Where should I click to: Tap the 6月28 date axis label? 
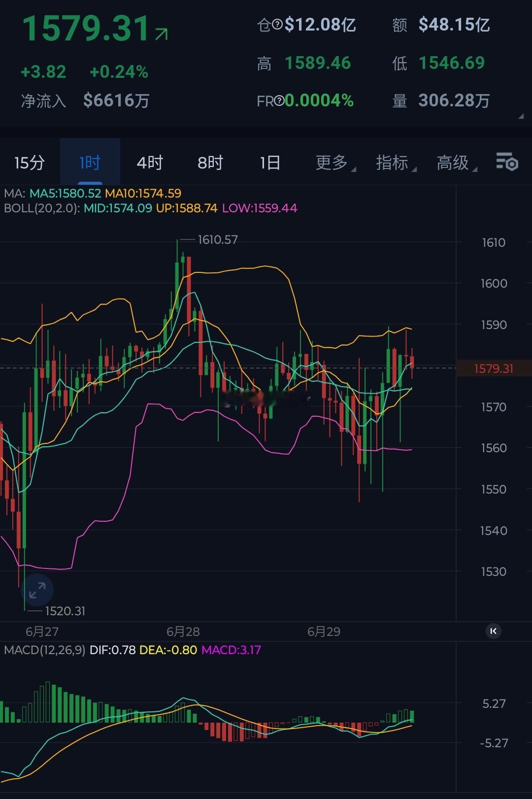pos(183,632)
